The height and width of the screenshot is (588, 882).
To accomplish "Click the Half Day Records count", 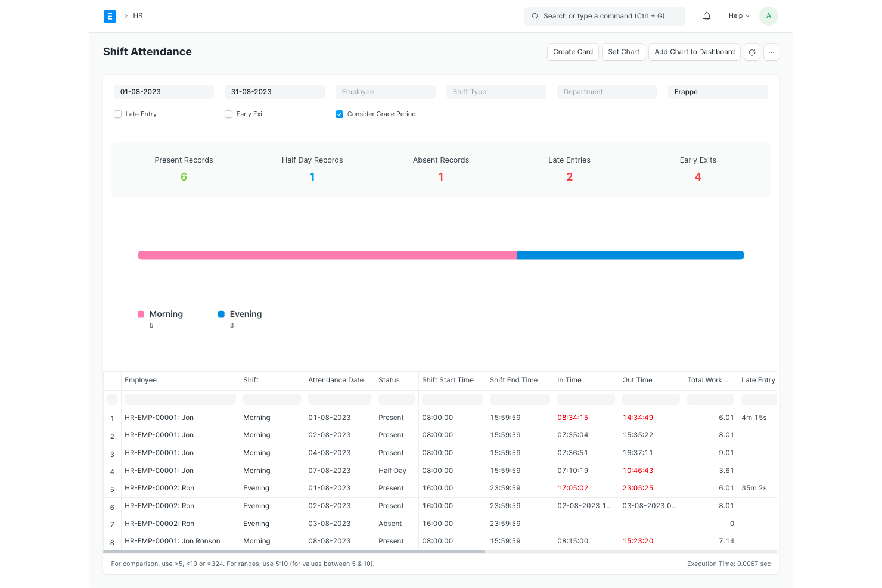I will coord(312,177).
